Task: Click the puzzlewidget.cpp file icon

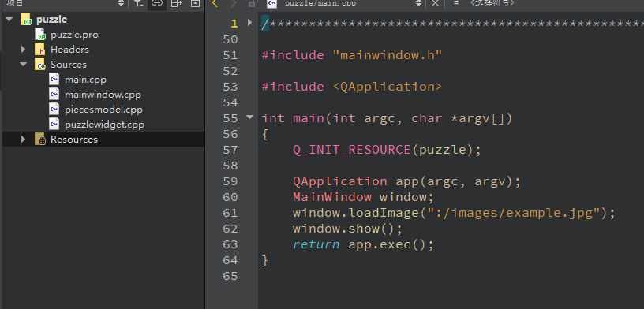Action: (54, 124)
